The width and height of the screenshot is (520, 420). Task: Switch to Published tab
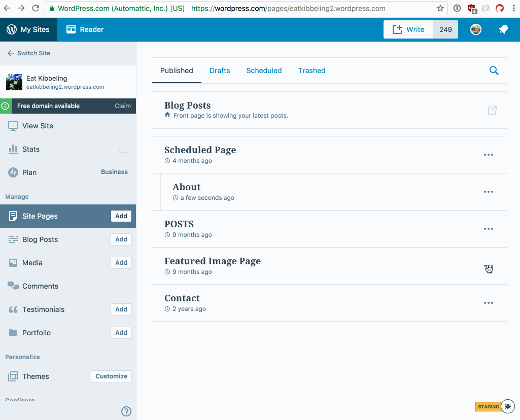pyautogui.click(x=177, y=71)
